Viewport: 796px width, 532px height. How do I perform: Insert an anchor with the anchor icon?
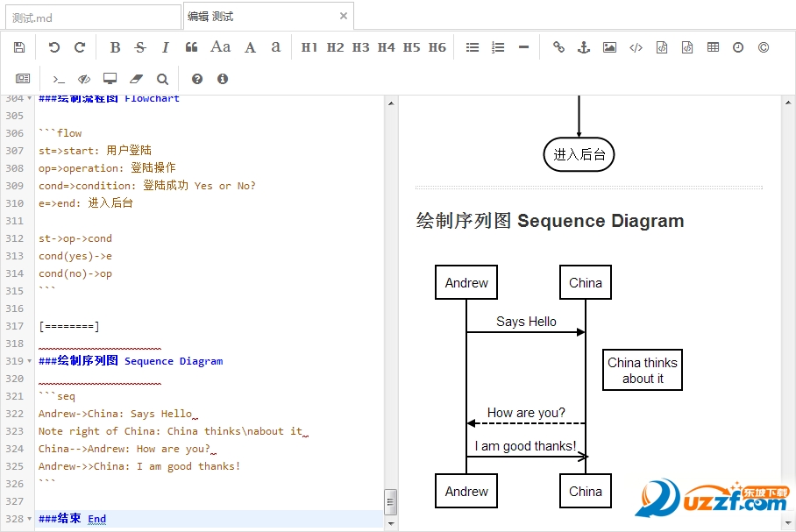pos(584,47)
